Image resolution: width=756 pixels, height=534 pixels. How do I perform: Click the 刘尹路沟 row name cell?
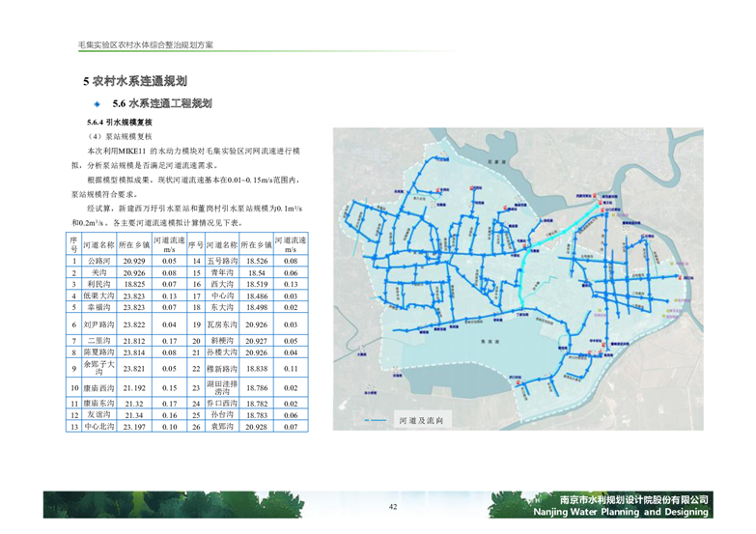pos(99,325)
